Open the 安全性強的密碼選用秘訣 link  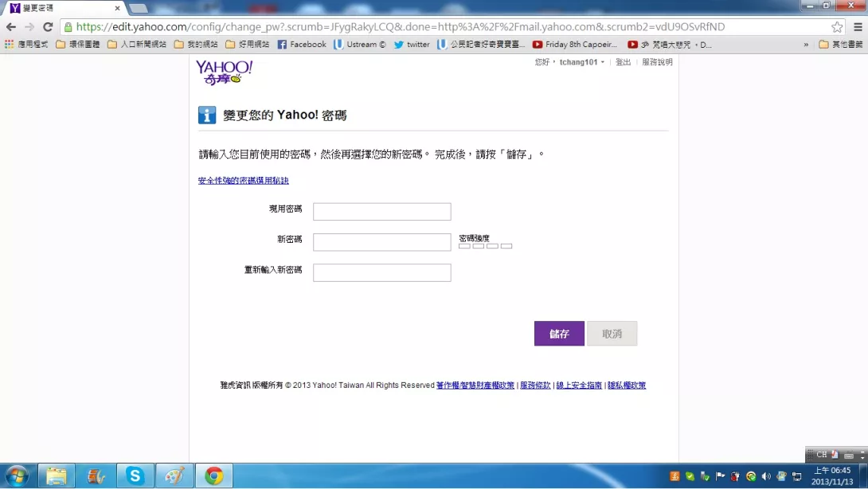(244, 181)
